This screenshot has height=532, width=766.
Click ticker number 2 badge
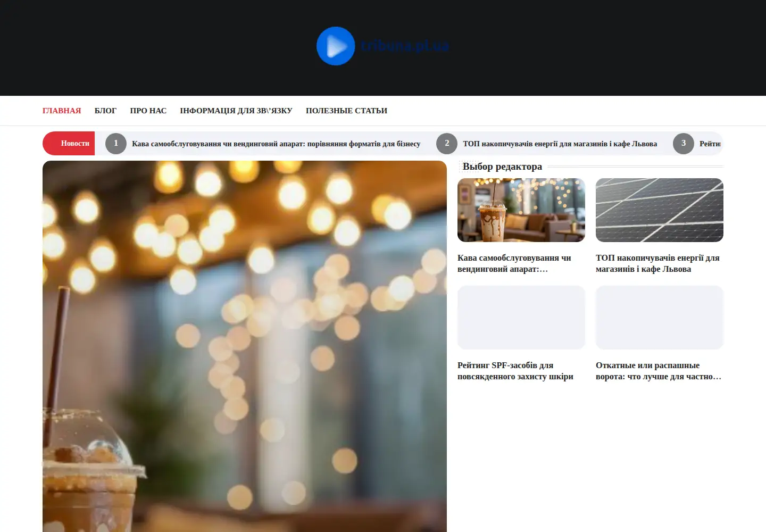coord(447,143)
